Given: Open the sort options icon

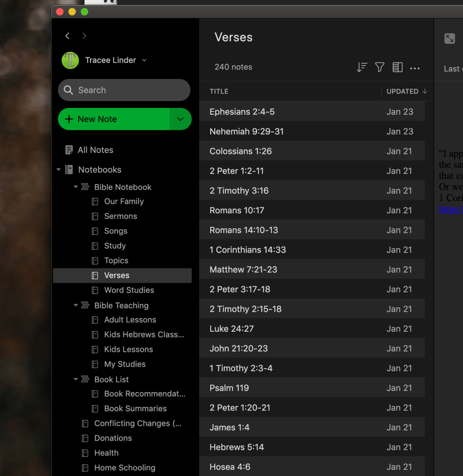Looking at the screenshot, I should click(362, 67).
